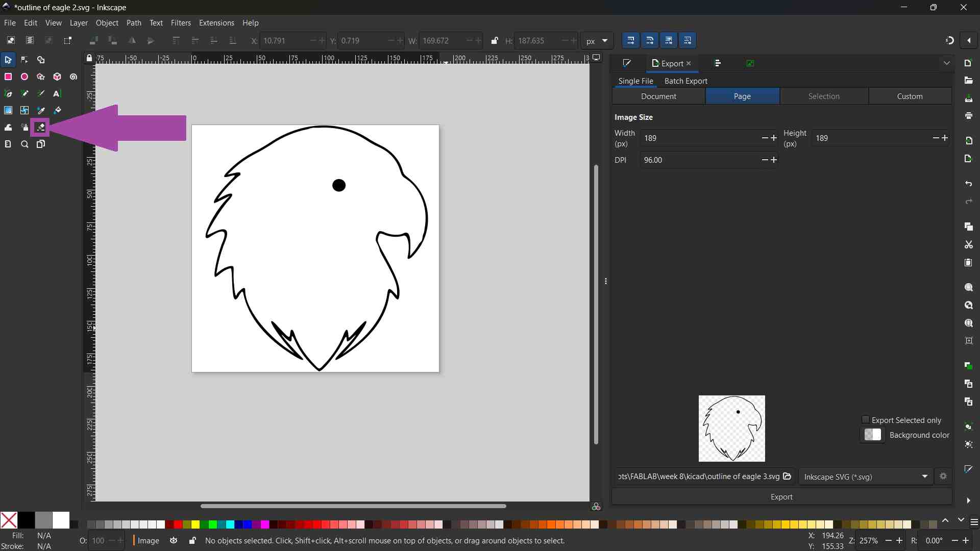The width and height of the screenshot is (980, 551).
Task: Pick the Spiral tool
Action: (x=73, y=77)
